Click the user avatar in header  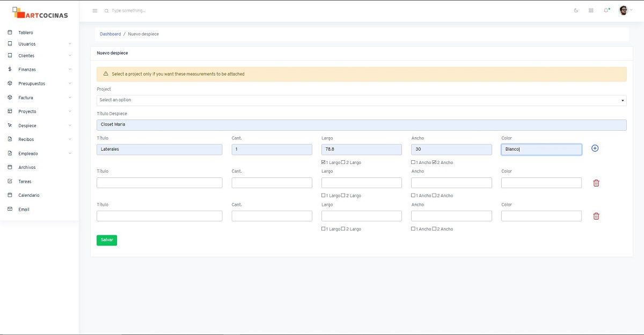tap(623, 11)
